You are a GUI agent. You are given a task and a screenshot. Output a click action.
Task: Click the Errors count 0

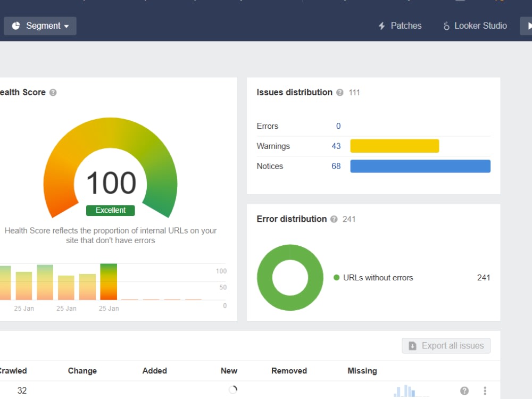[338, 126]
